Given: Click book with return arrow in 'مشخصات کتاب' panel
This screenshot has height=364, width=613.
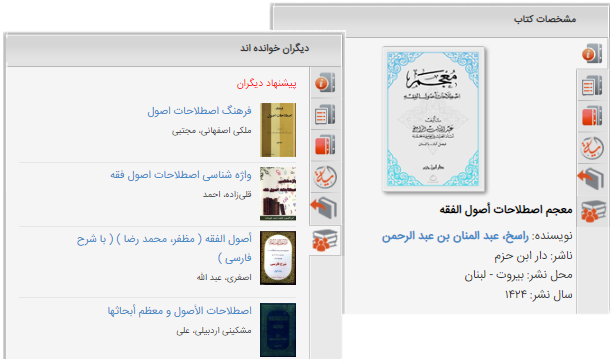Looking at the screenshot, I should (x=591, y=179).
